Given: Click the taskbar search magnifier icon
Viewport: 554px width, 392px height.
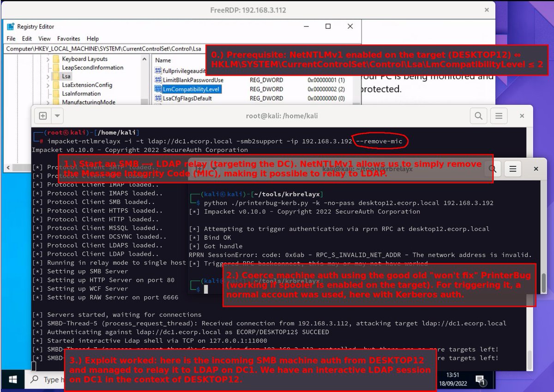Looking at the screenshot, I should click(34, 380).
